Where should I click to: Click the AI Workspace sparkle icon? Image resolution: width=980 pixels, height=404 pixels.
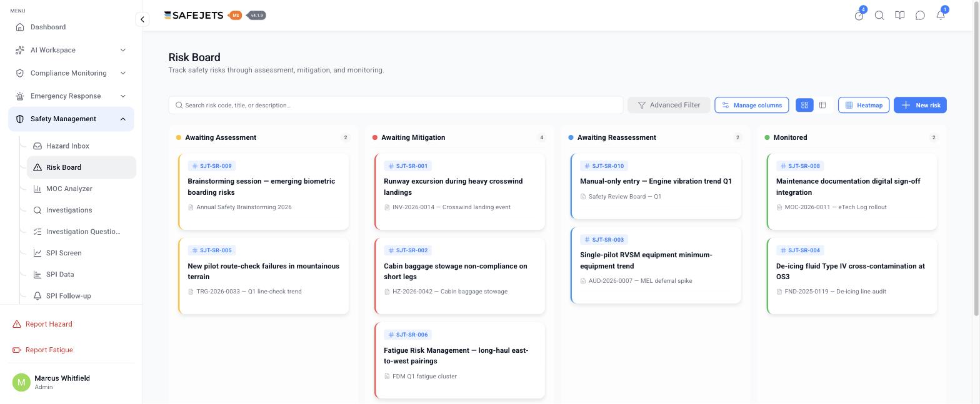[20, 50]
